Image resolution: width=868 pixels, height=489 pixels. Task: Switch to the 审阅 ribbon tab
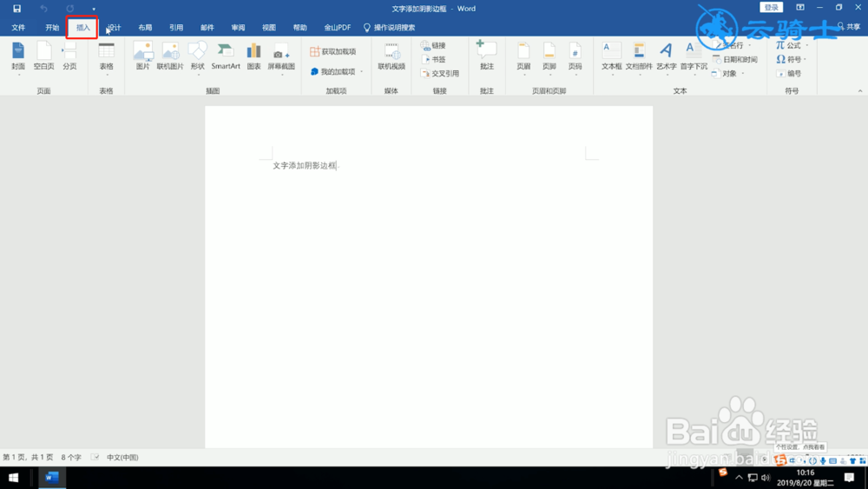[x=238, y=27]
